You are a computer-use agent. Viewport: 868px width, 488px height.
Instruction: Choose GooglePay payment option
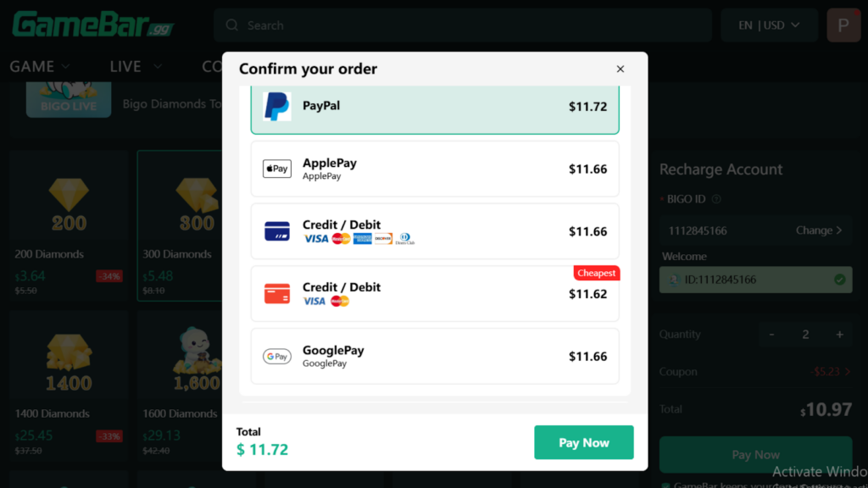click(x=434, y=357)
